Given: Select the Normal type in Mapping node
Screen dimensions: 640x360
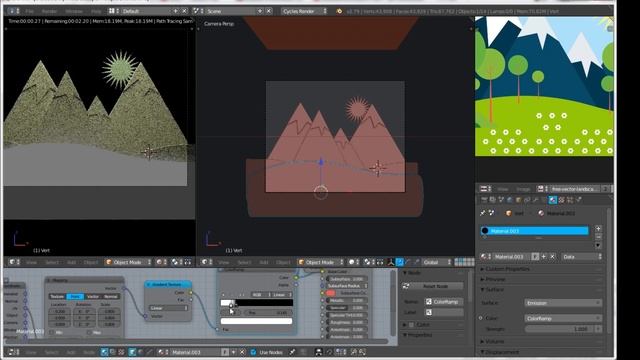Looking at the screenshot, I should pyautogui.click(x=111, y=296).
